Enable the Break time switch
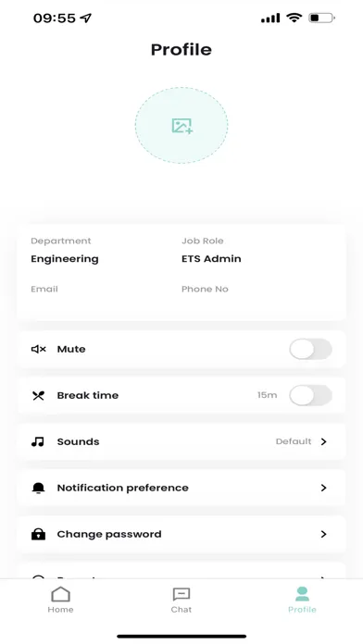Viewport: 363px width, 644px height. pos(310,395)
